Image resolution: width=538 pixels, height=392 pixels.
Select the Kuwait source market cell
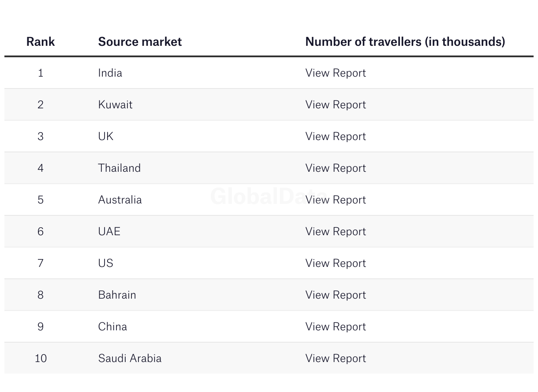(115, 105)
